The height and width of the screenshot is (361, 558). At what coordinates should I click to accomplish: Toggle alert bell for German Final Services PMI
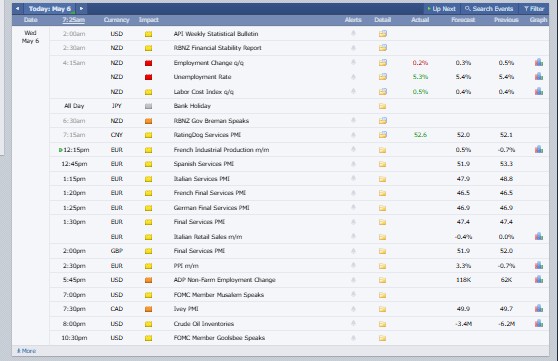[353, 207]
